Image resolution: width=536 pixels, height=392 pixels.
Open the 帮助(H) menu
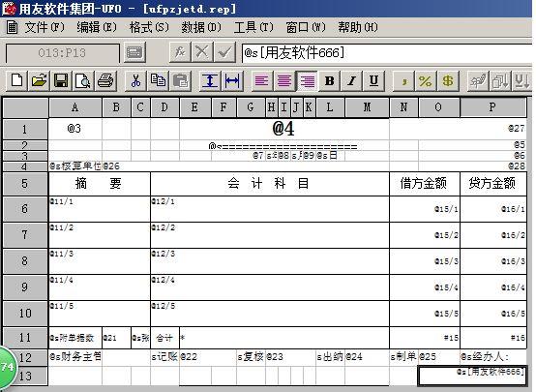point(358,27)
